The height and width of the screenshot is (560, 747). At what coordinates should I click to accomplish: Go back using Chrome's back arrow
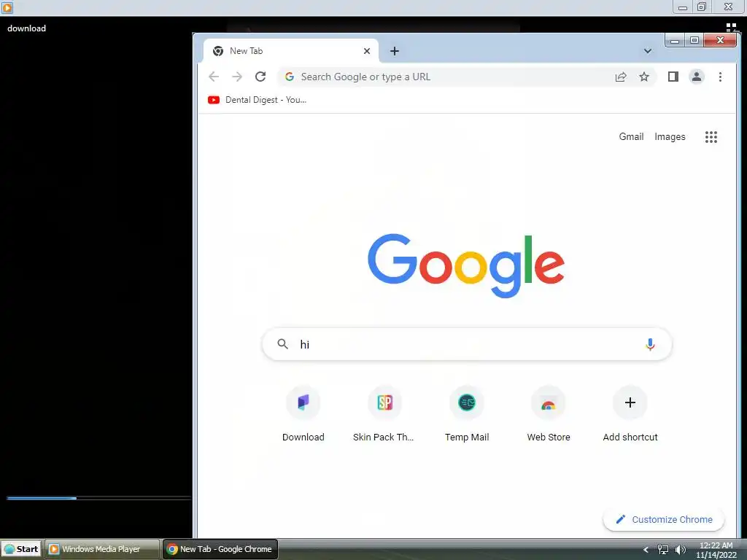214,77
